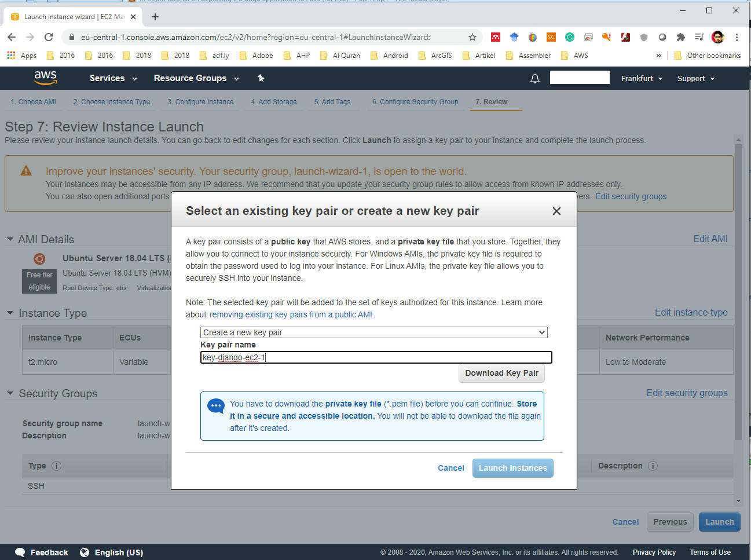Bookmark this page with the star icon

click(x=472, y=37)
